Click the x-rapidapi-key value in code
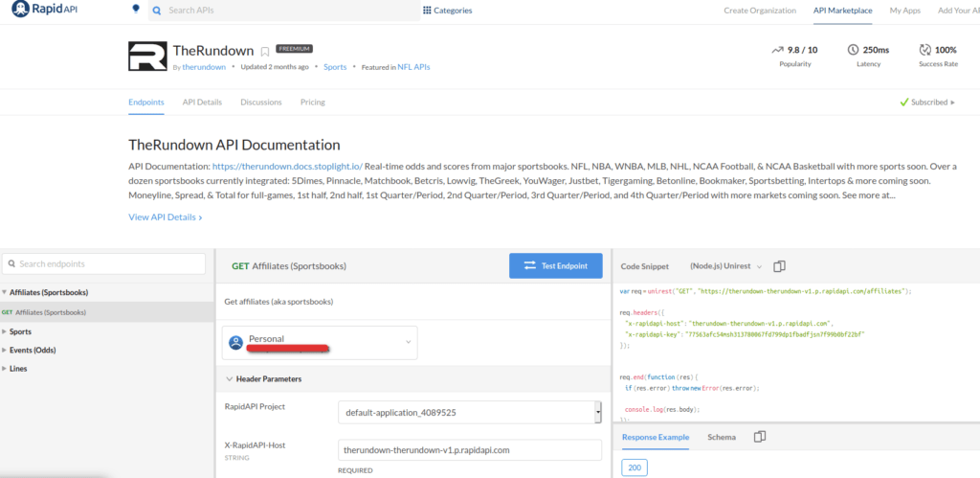Screen dimensions: 980x478 pos(775,334)
